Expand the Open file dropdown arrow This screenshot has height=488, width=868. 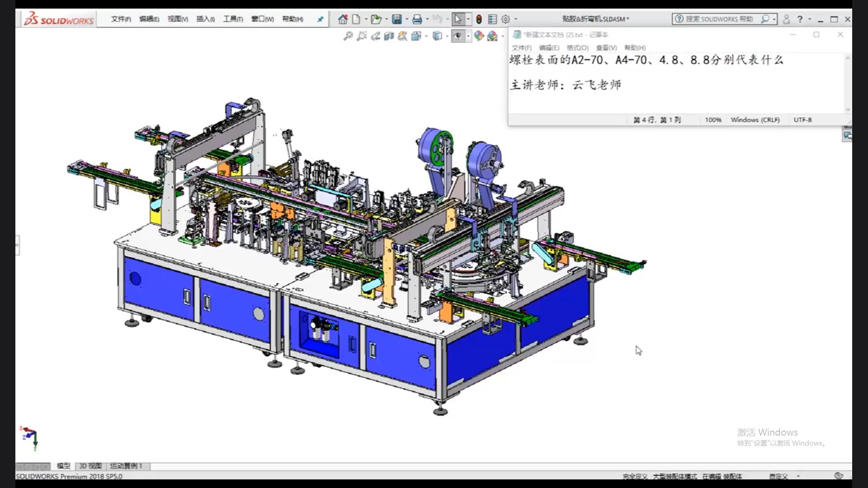[386, 19]
